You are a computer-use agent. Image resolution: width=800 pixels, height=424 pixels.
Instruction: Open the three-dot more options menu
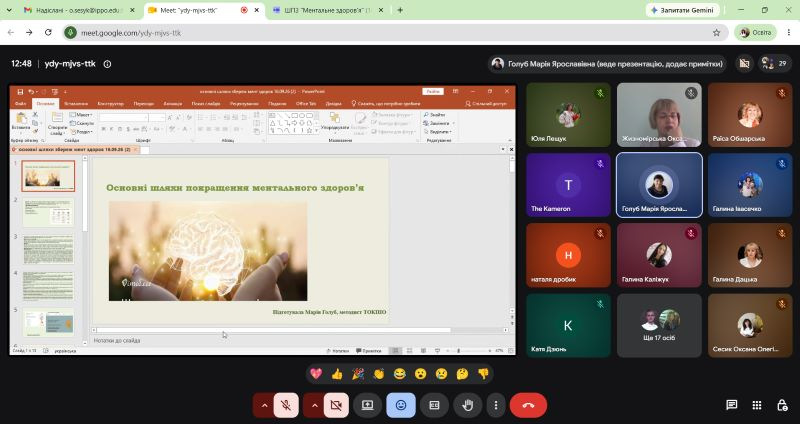[496, 406]
